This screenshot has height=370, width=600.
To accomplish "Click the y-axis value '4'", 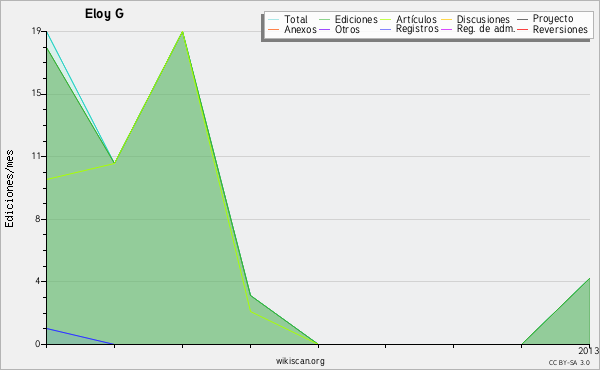I will (38, 281).
